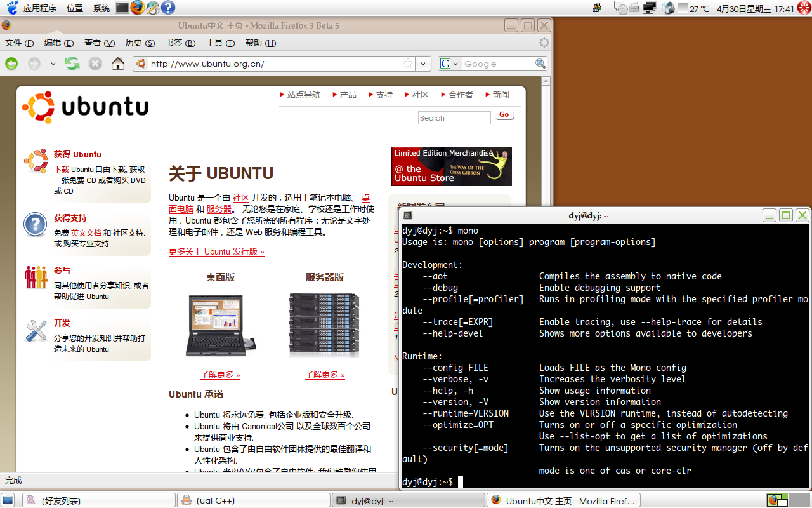Open the 应用程序 panel menu
This screenshot has width=812, height=508.
pyautogui.click(x=39, y=8)
